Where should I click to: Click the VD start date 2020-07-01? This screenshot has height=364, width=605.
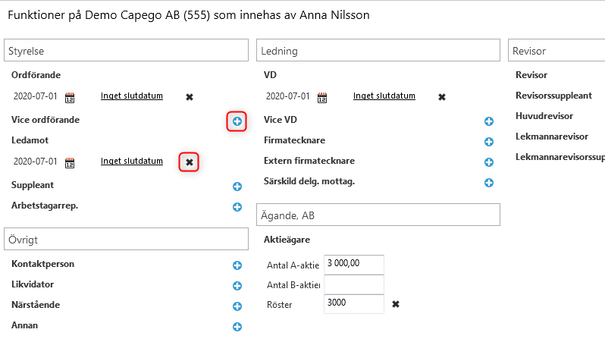(287, 96)
